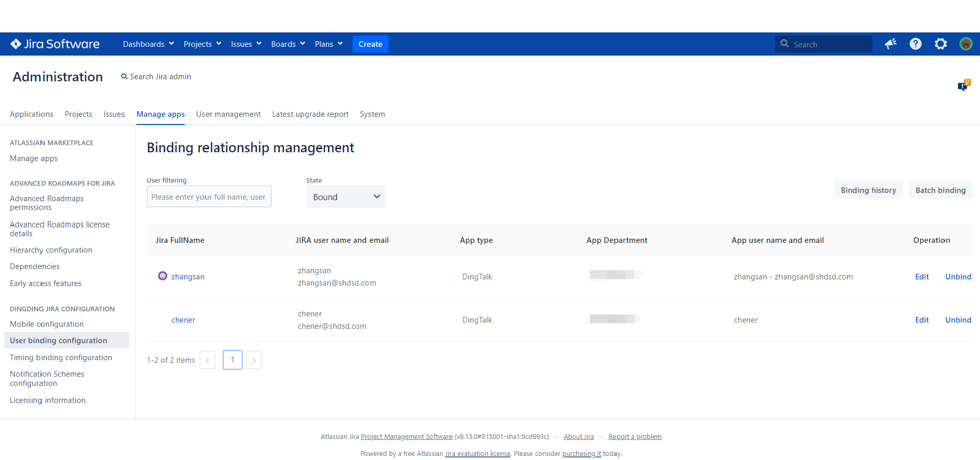Click the notification flag icon with badge
The width and height of the screenshot is (980, 460).
(x=964, y=85)
